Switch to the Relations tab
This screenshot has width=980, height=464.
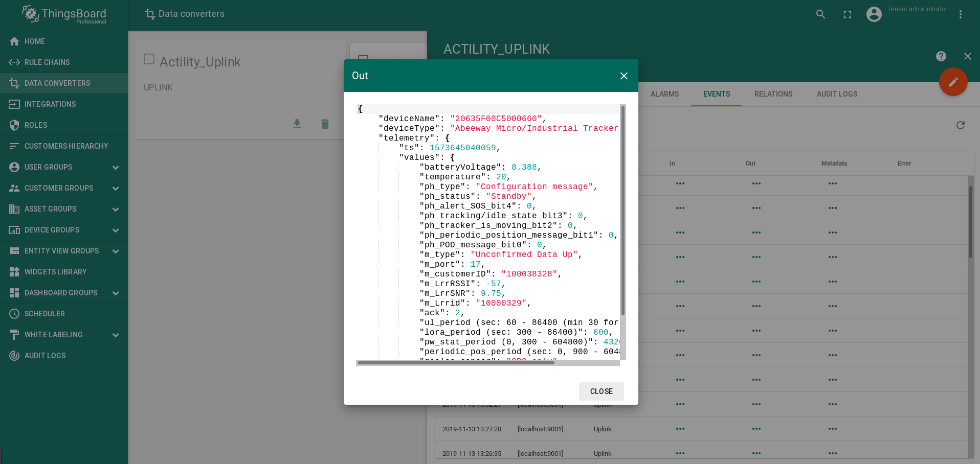(x=773, y=94)
